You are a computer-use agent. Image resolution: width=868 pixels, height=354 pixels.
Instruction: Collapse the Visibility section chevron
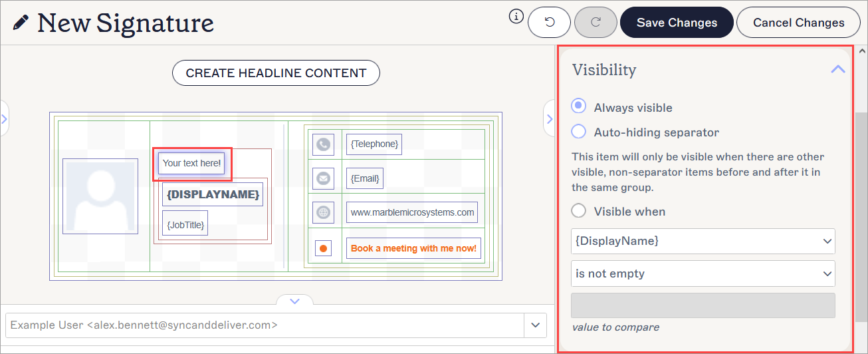coord(837,69)
